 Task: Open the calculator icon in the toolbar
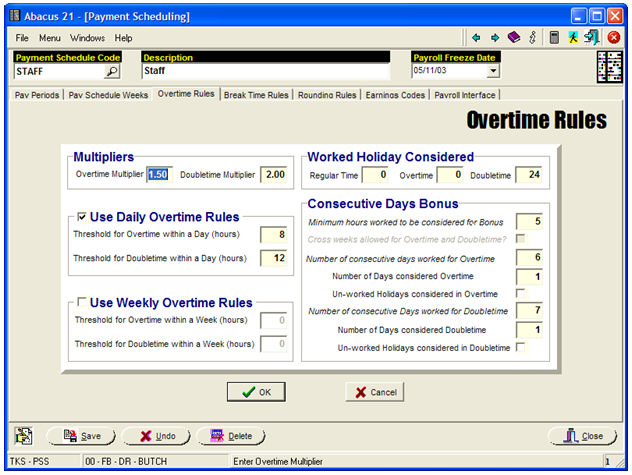pyautogui.click(x=554, y=37)
